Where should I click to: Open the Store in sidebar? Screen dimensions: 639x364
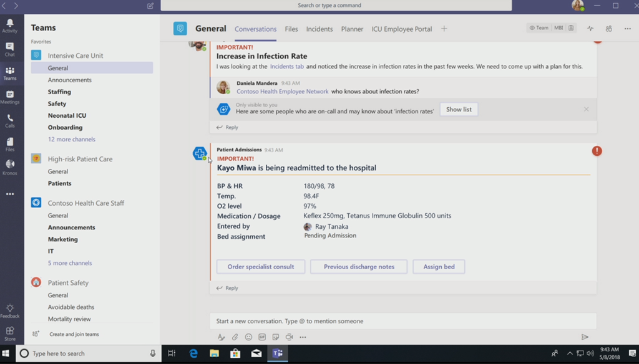[10, 333]
